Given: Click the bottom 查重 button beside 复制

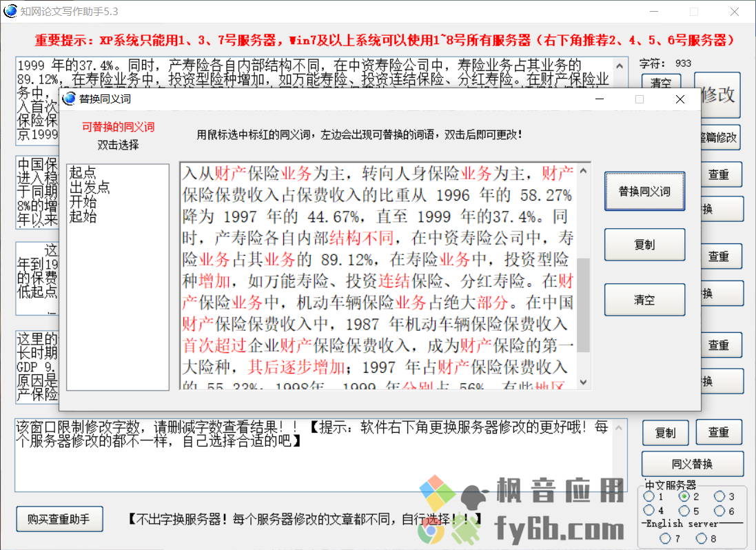Looking at the screenshot, I should [x=718, y=433].
